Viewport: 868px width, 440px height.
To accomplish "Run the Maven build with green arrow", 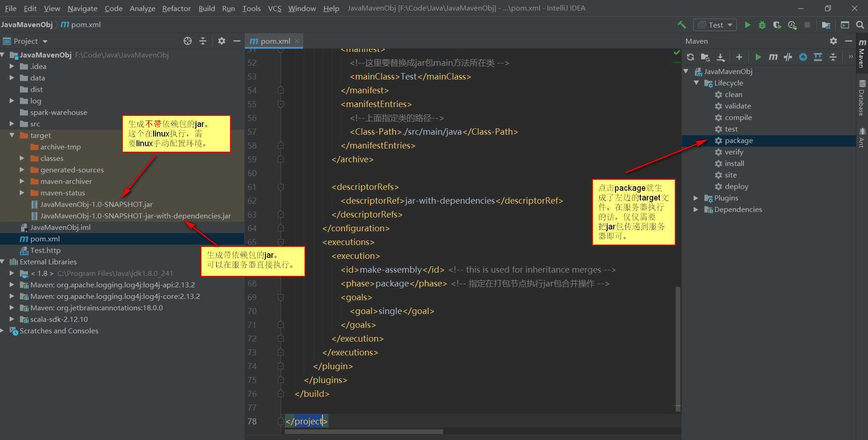I will pyautogui.click(x=758, y=57).
